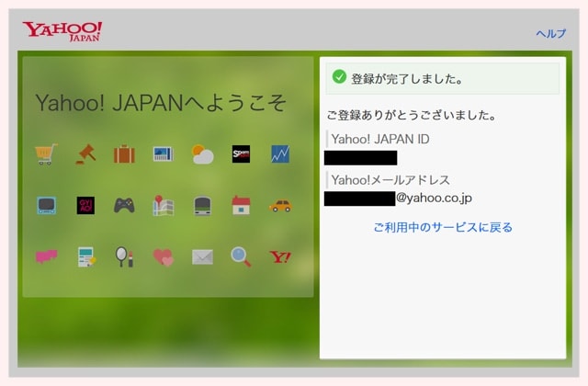The height and width of the screenshot is (386, 588).
Task: Click the Yahoo! JAPAN ID label
Action: point(380,139)
